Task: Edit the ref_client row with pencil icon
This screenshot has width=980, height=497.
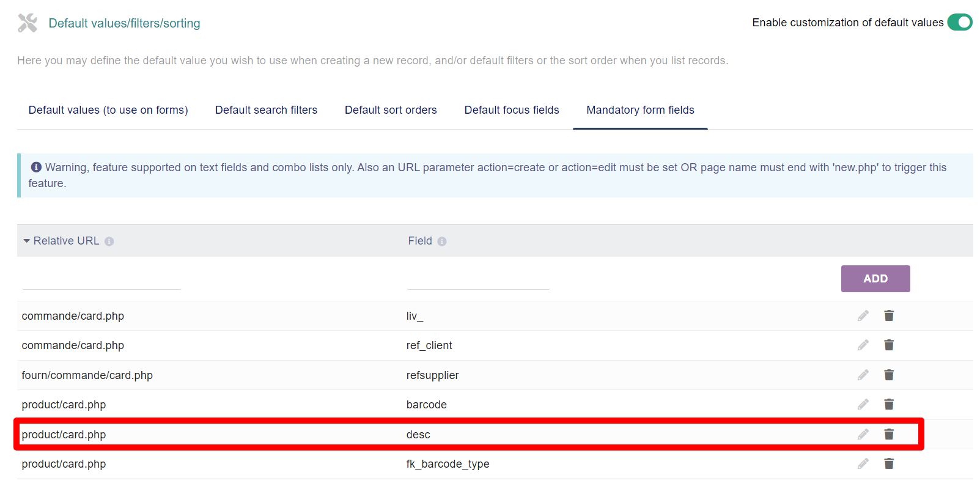Action: coord(863,345)
